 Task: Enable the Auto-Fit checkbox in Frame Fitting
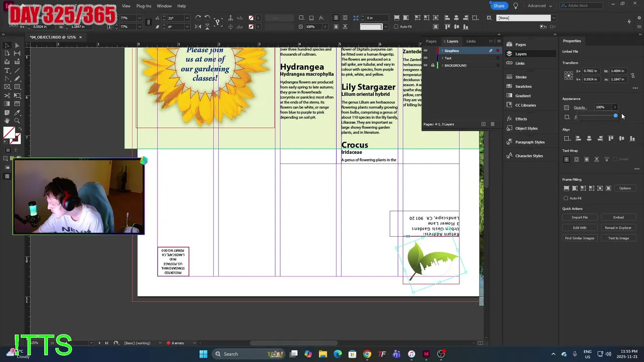pyautogui.click(x=566, y=198)
